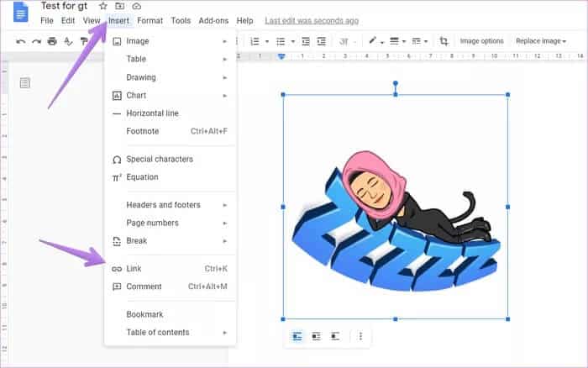This screenshot has height=368, width=588.
Task: Expand bulleted list style dropdown arrow
Action: click(x=292, y=42)
